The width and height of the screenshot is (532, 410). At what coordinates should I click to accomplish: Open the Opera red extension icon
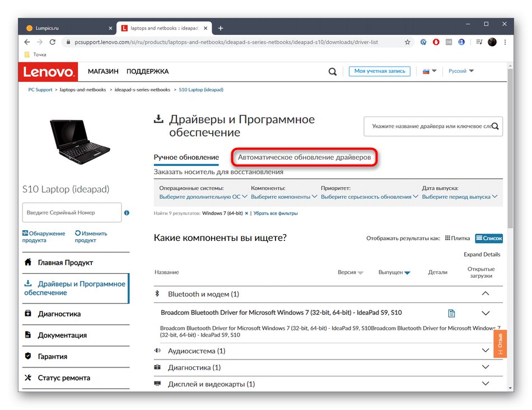[436, 42]
